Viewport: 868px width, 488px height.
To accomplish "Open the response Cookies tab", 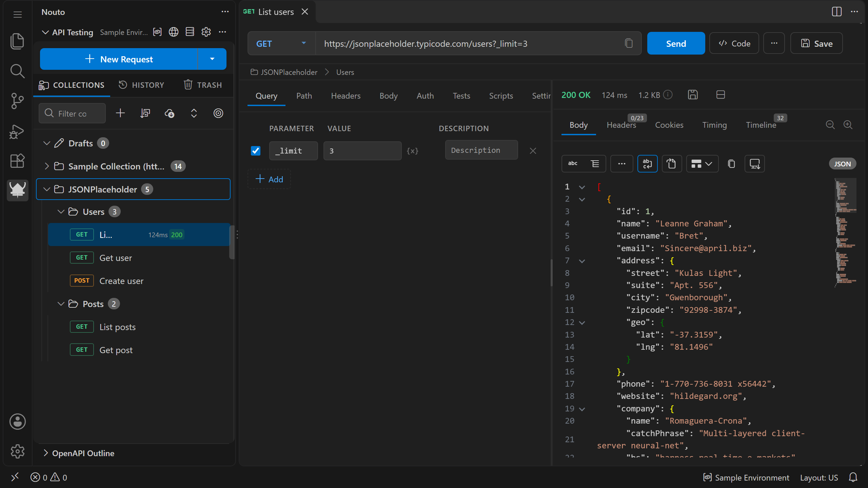I will (669, 125).
